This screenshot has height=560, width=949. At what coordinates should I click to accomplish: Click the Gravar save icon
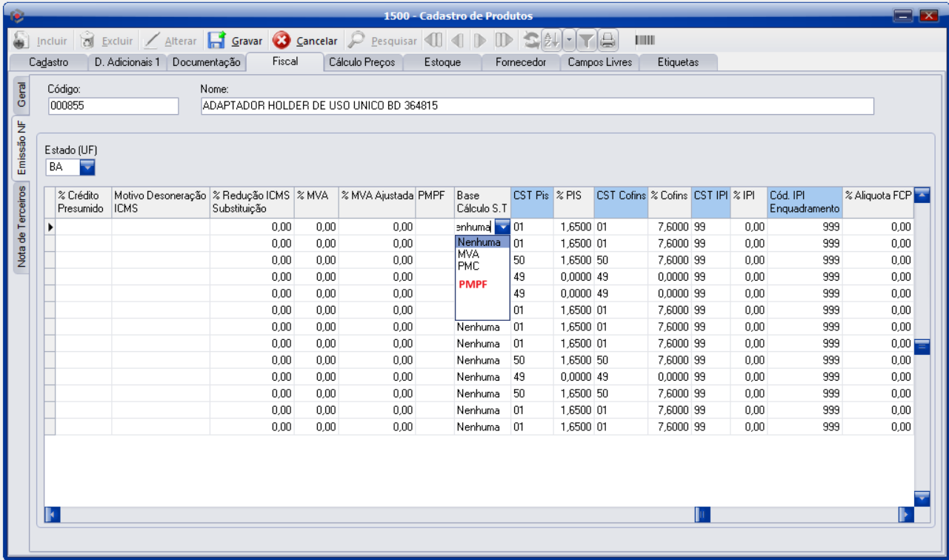click(216, 41)
